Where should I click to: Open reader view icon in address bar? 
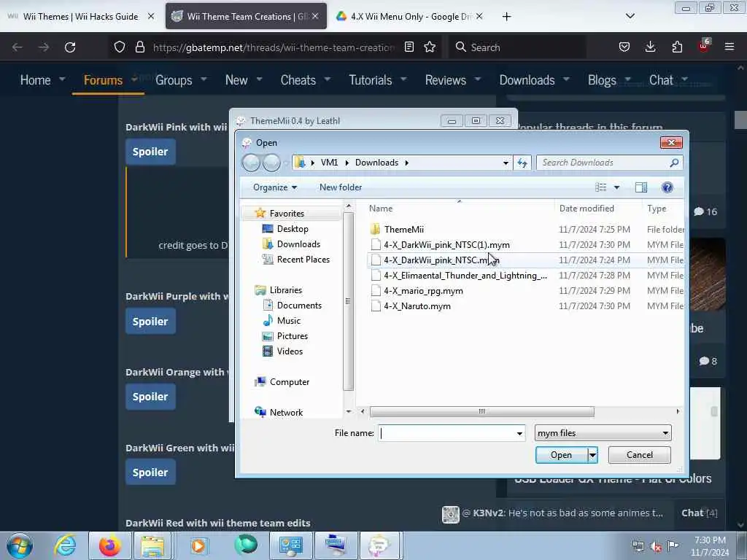[409, 47]
